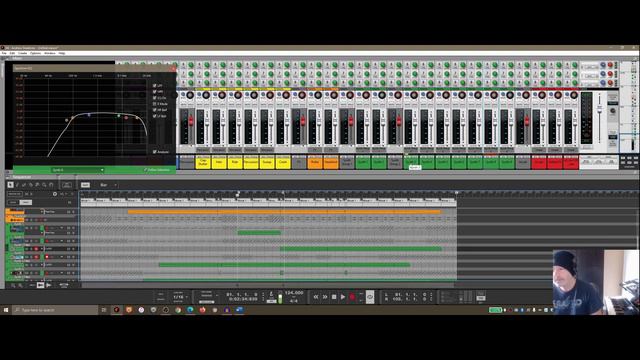The image size is (640, 360).
Task: Click the Play transport button
Action: [343, 297]
